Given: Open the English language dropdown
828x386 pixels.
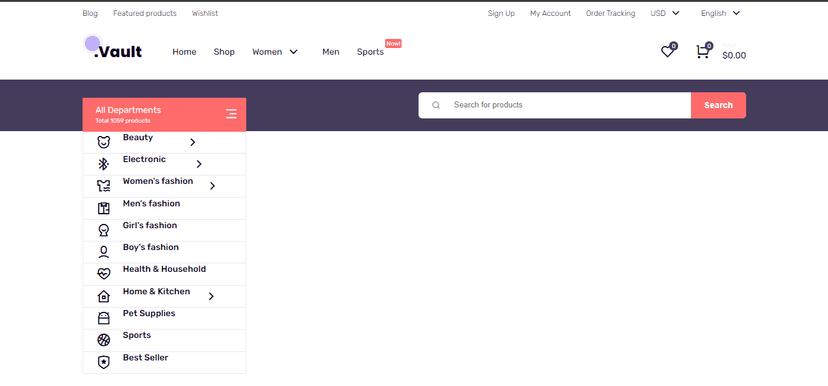Looking at the screenshot, I should pos(720,13).
